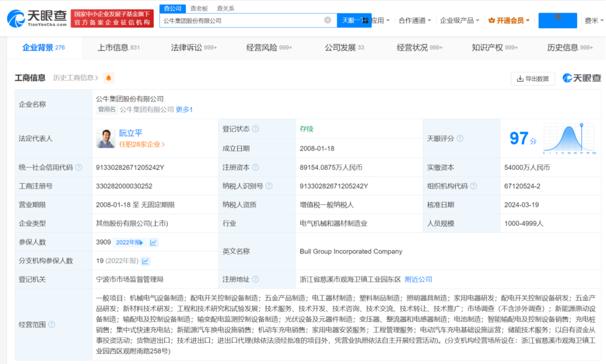Click the 更多1 former names link
This screenshot has width=606, height=364.
(x=184, y=109)
